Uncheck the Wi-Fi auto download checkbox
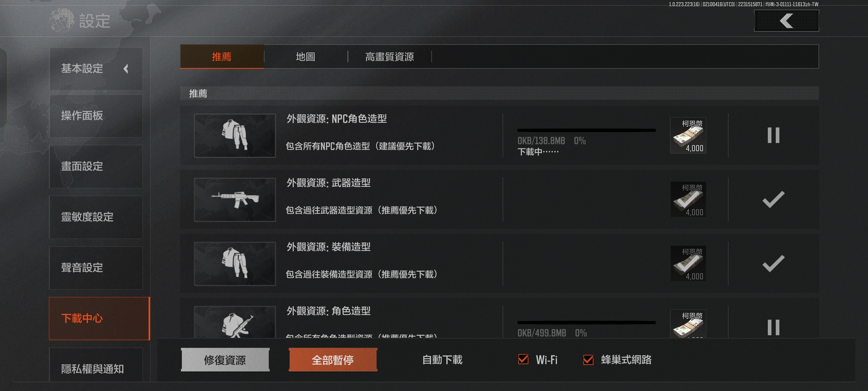Image resolution: width=868 pixels, height=391 pixels. (x=523, y=359)
